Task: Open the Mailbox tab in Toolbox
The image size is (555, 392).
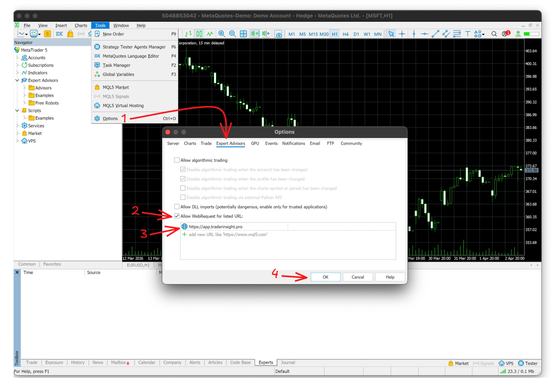Action: click(x=120, y=363)
